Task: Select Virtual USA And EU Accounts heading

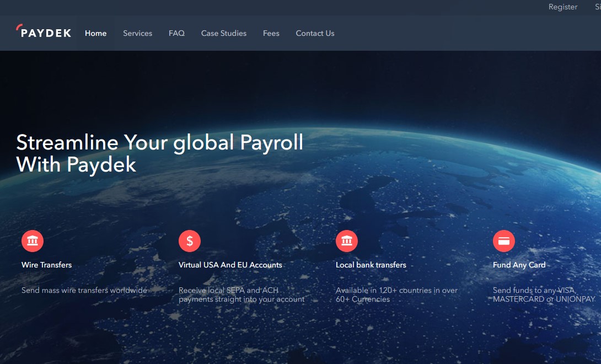Action: pos(230,265)
